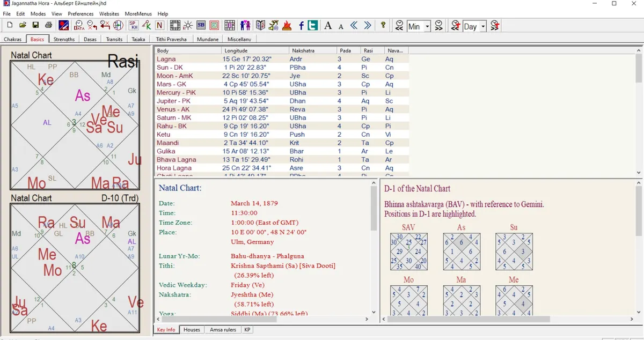The width and height of the screenshot is (644, 340).
Task: Click the fire homam icon
Action: tap(287, 25)
